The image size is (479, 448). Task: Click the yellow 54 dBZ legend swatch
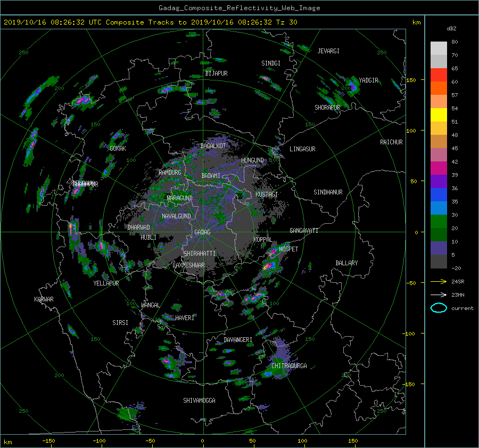(x=439, y=115)
